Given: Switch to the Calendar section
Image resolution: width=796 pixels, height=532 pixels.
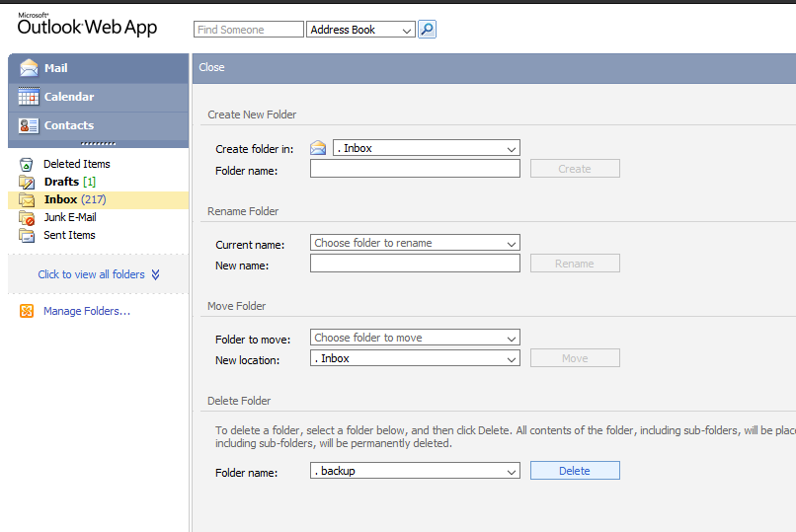Looking at the screenshot, I should pos(99,97).
